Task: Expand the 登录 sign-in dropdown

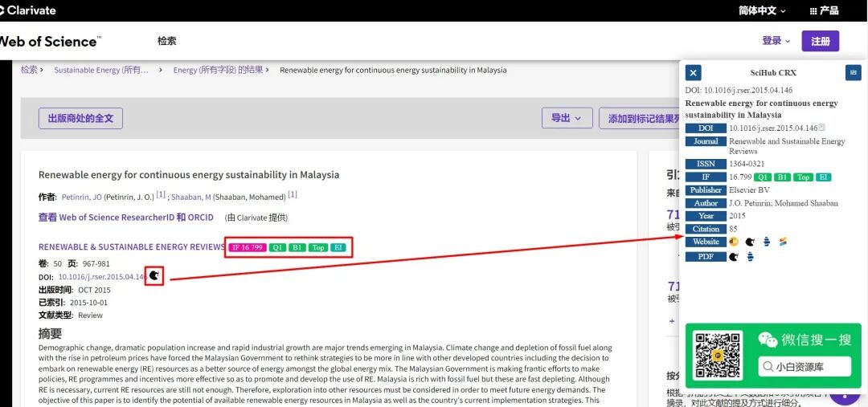Action: (x=776, y=41)
